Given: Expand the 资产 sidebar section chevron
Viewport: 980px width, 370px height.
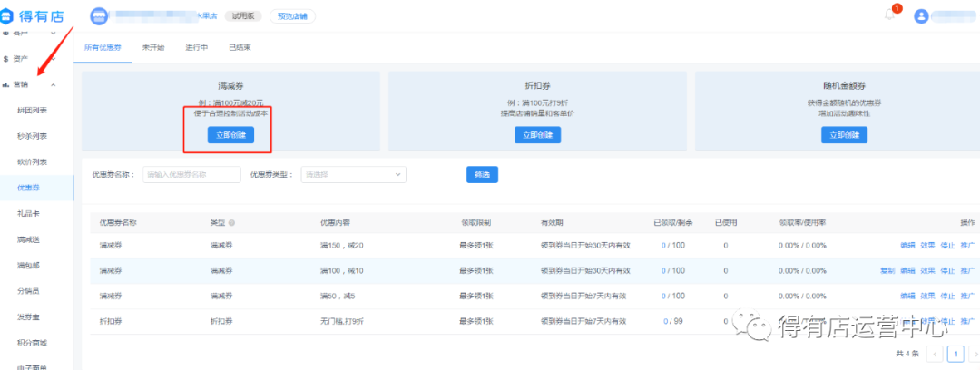Looking at the screenshot, I should point(54,59).
